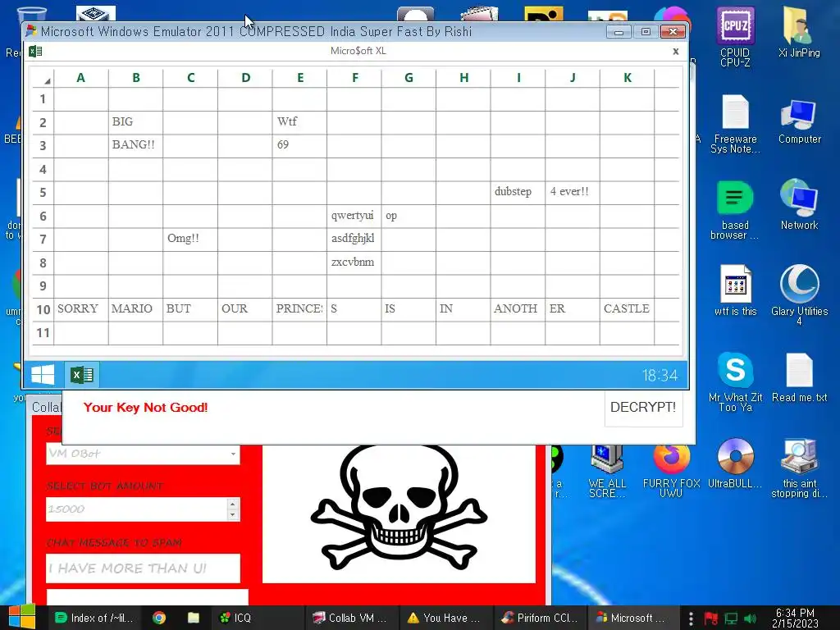This screenshot has width=840, height=630.
Task: Select cell containing '69'
Action: tap(299, 146)
